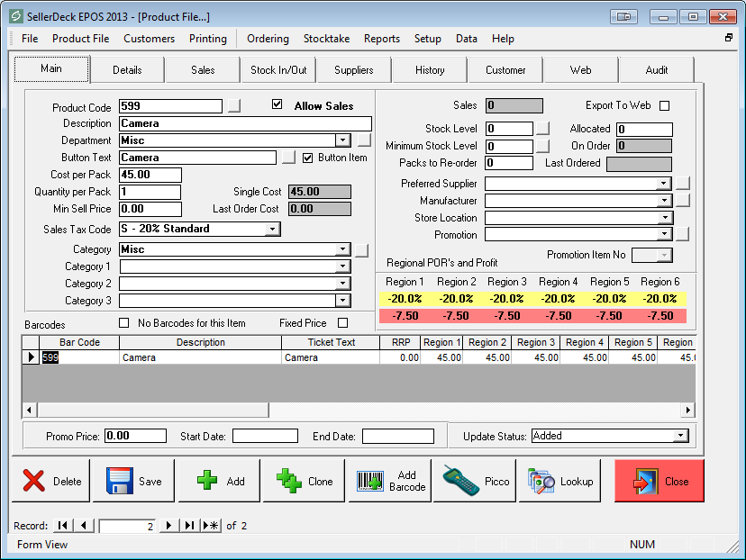The width and height of the screenshot is (746, 560).
Task: Click the Region 1 yellow percentage cell
Action: pos(405,299)
